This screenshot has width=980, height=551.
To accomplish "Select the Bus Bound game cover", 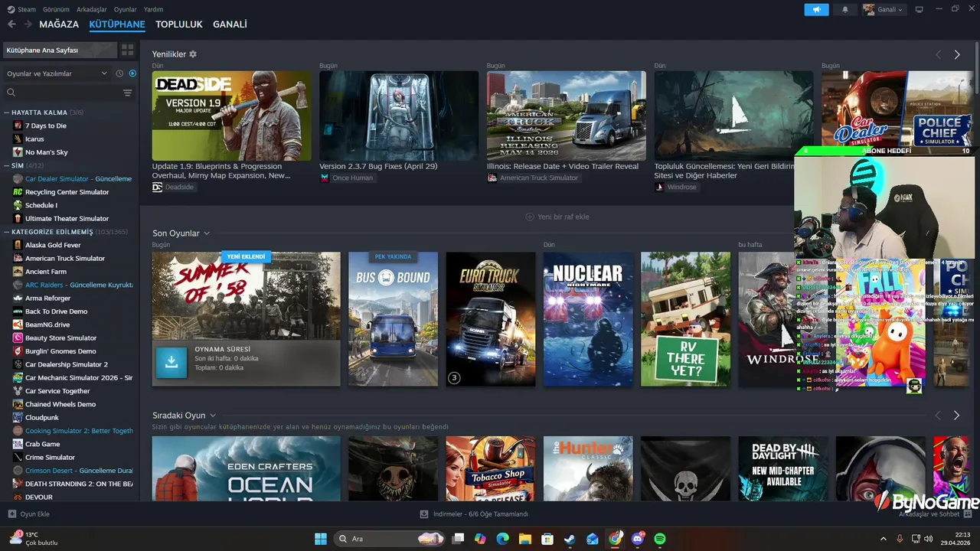I will pyautogui.click(x=393, y=319).
